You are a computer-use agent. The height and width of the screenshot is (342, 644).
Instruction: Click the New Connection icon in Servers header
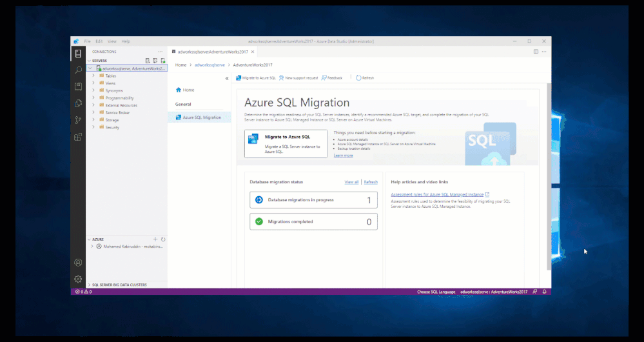coord(148,61)
